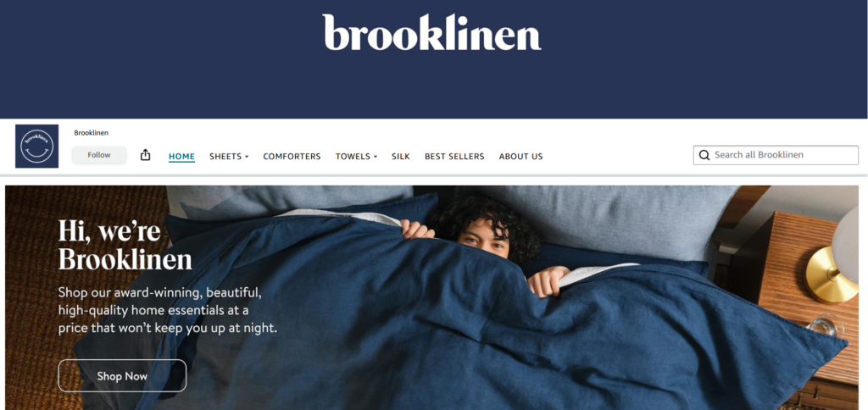The width and height of the screenshot is (868, 410).
Task: Focus the Search all Brooklinen field
Action: point(776,155)
